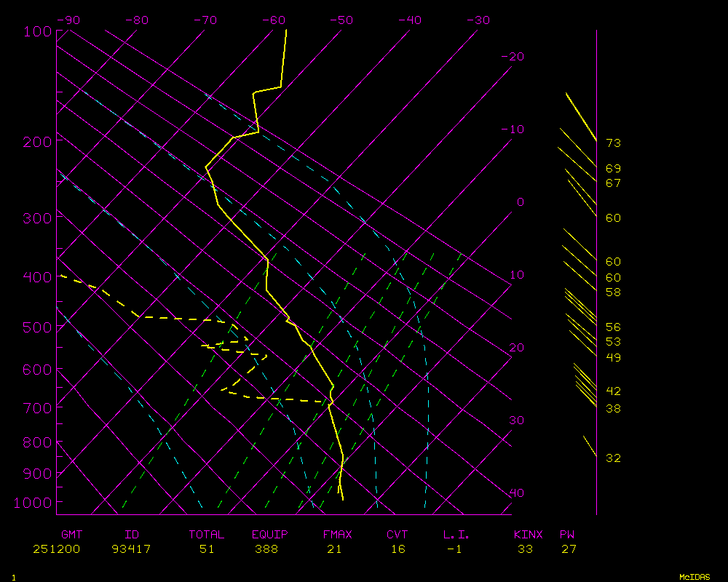Click the 100 pressure level label
This screenshot has height=582, width=728.
point(37,31)
